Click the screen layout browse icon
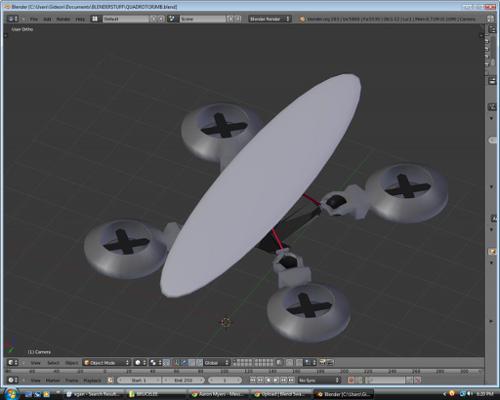Viewport: 500px width, 400px height. coord(95,19)
